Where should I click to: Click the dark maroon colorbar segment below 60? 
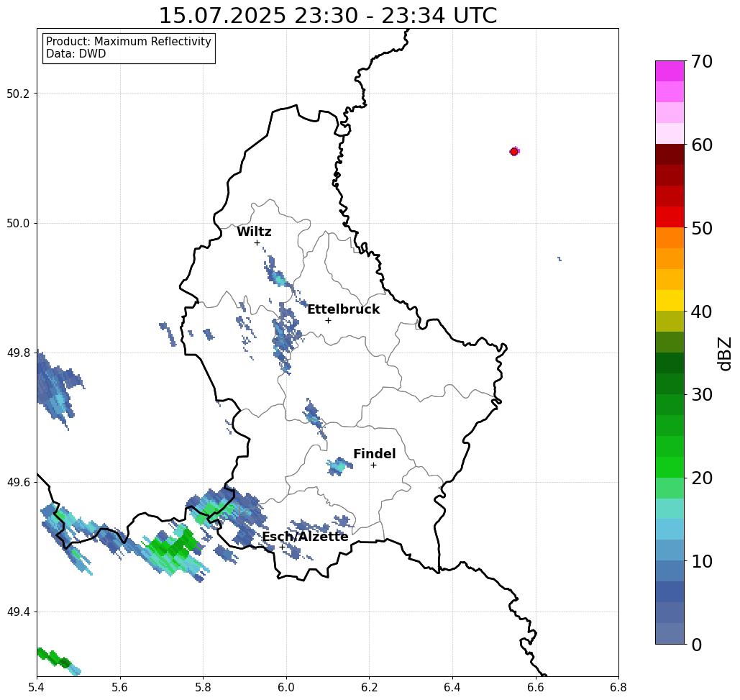(x=670, y=155)
